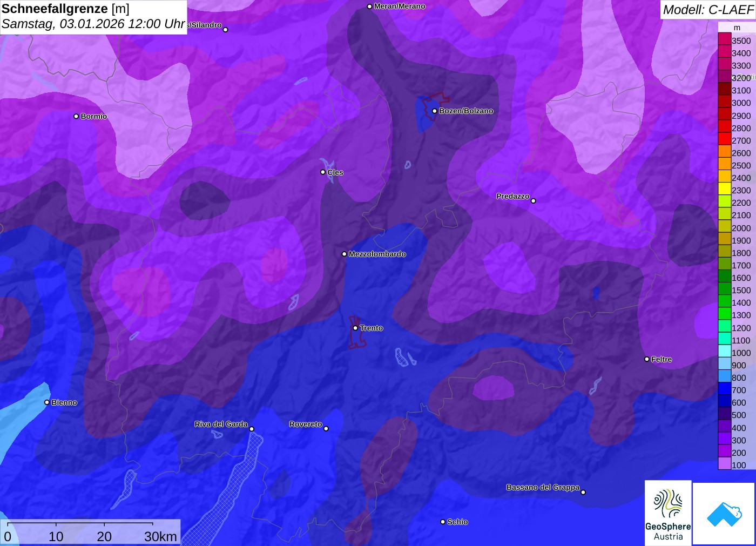Click the 1800 legend value
756x546 pixels.
(741, 253)
